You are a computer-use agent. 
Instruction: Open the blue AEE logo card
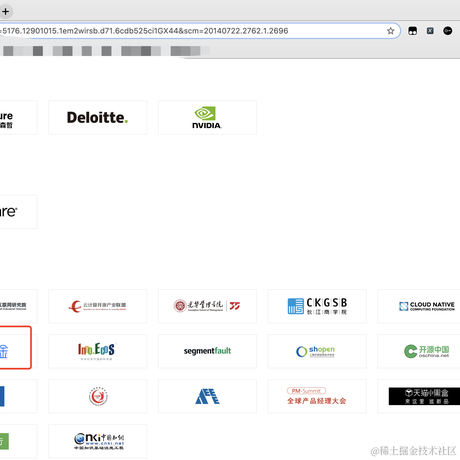207,396
